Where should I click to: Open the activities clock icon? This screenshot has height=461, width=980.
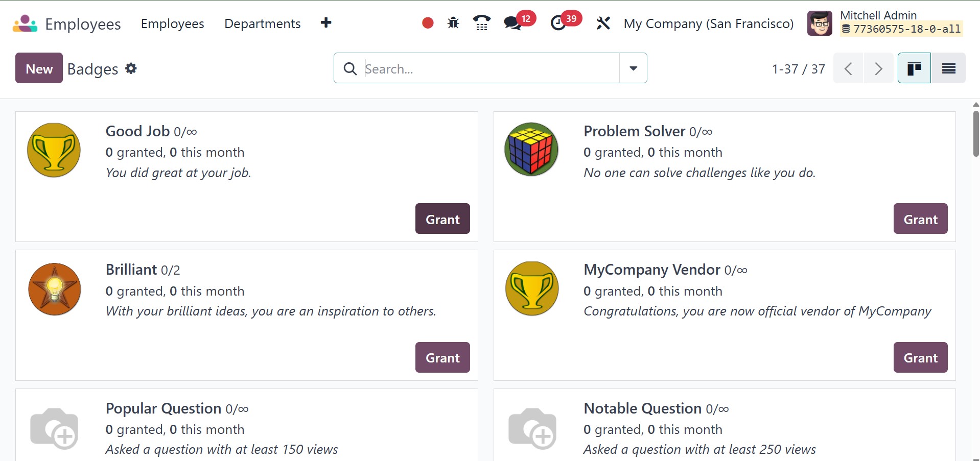(x=558, y=23)
